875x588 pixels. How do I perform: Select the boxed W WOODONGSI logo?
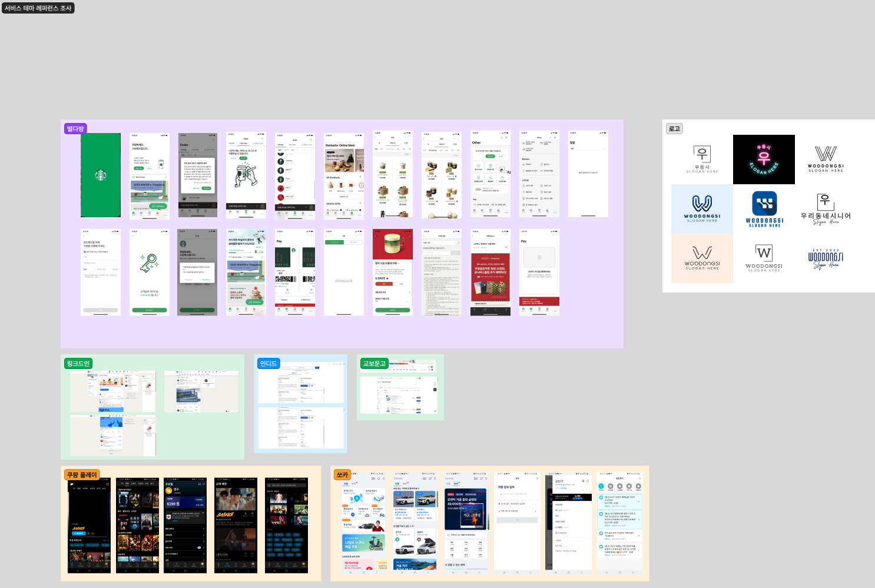(x=764, y=258)
